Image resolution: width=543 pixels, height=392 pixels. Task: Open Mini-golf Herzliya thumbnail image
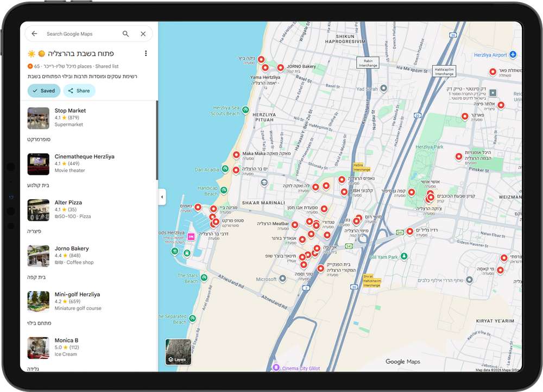pos(39,302)
